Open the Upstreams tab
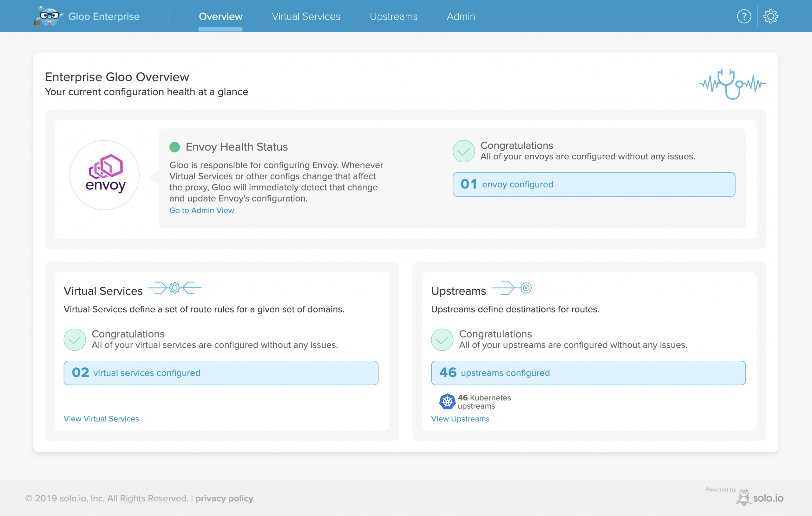812x516 pixels. 394,16
